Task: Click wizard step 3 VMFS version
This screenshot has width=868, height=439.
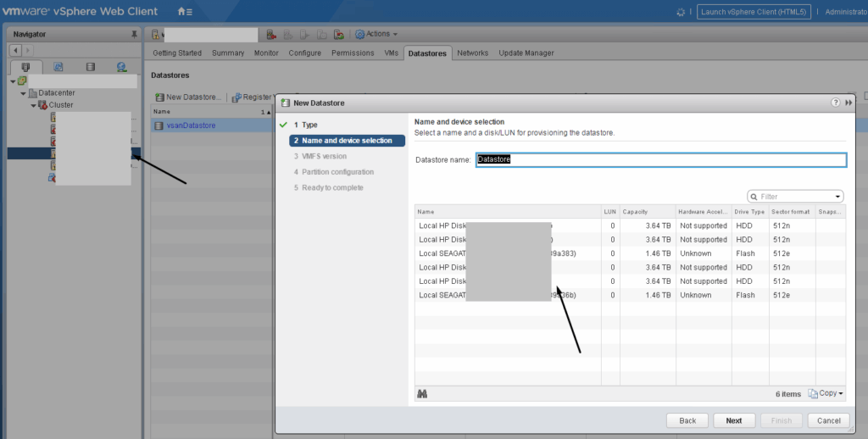Action: 320,156
